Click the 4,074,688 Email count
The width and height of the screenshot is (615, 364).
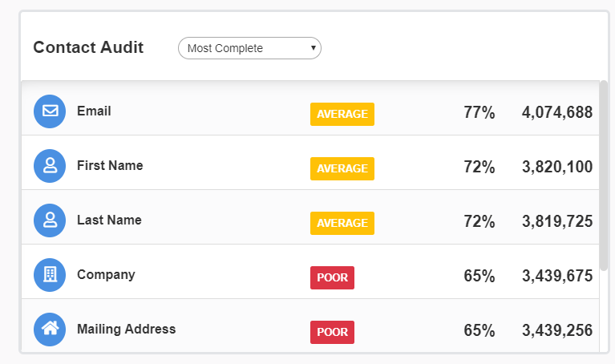click(557, 113)
